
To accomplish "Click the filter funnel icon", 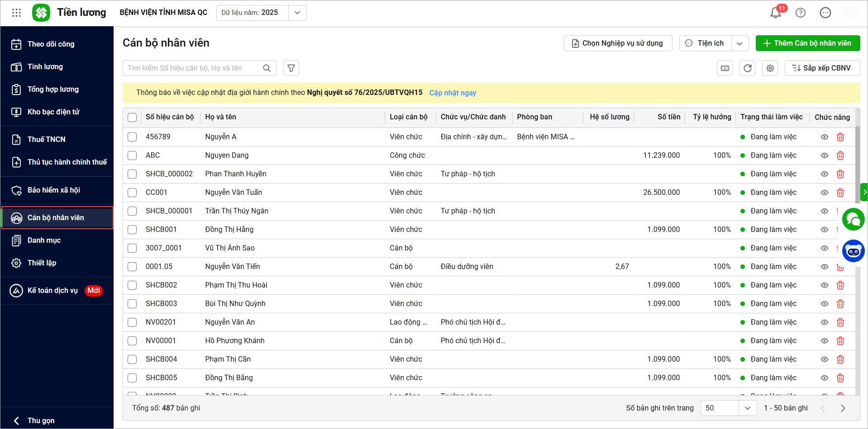I will coord(291,68).
